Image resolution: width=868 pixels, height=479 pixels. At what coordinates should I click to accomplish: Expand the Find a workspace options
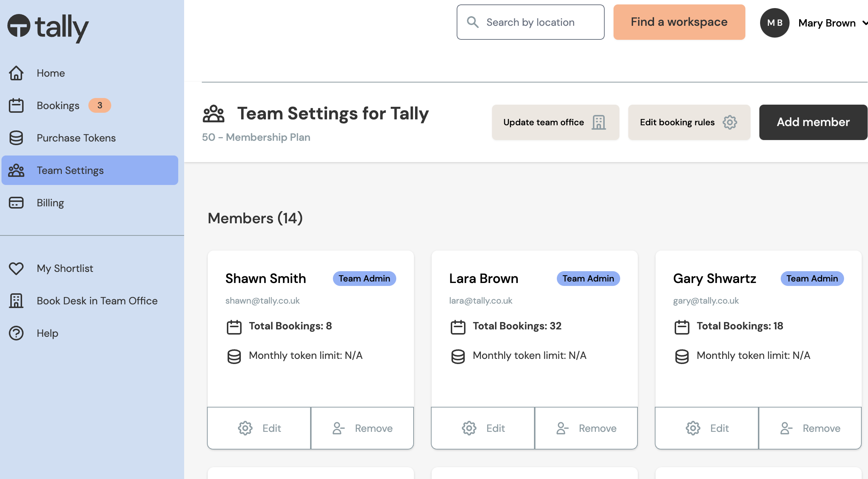pos(679,22)
